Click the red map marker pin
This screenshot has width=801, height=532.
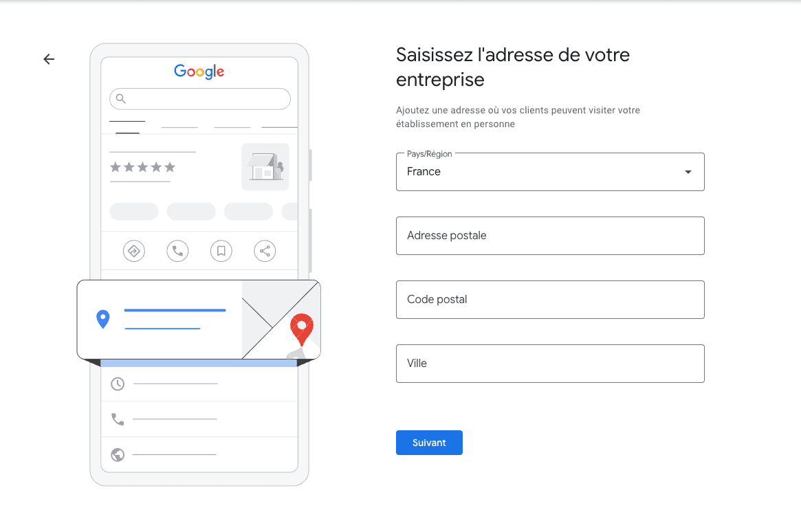[302, 329]
